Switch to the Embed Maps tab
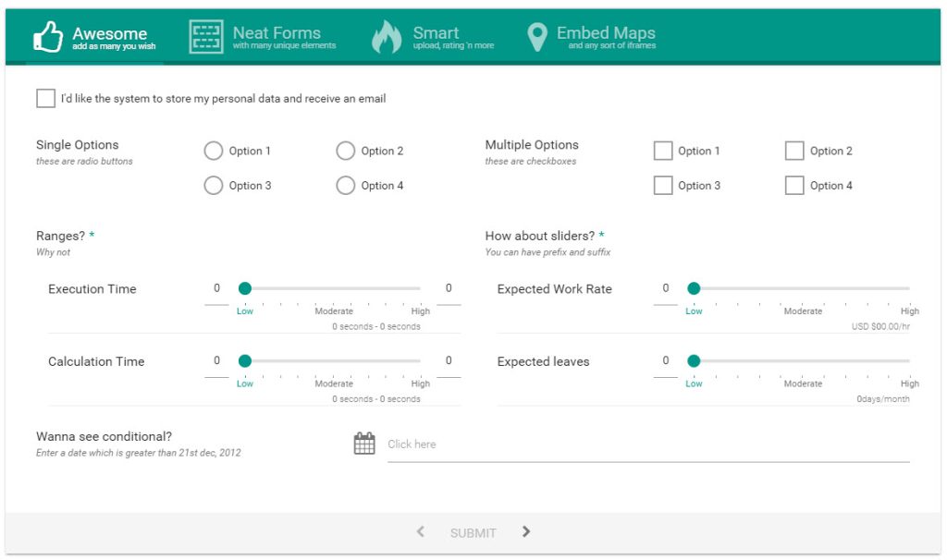The image size is (947, 560). click(591, 37)
